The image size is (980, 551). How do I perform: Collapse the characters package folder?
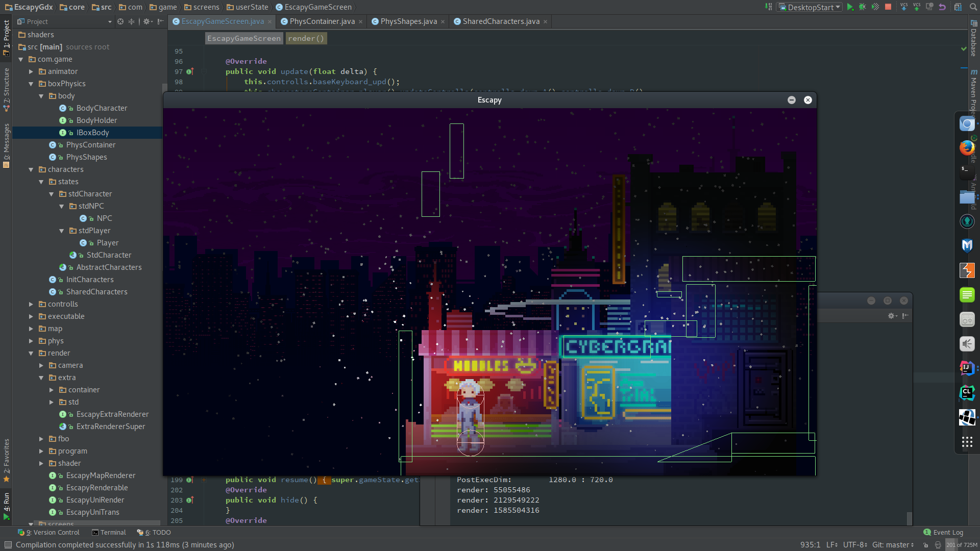31,169
